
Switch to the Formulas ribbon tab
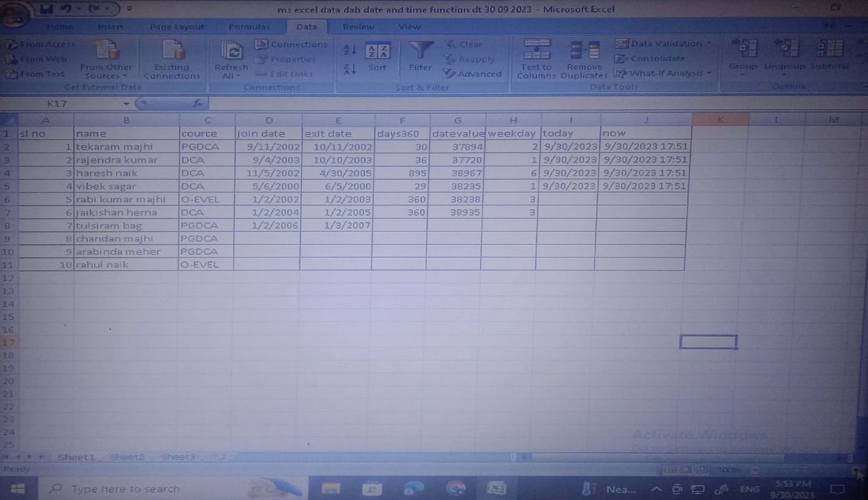click(x=249, y=26)
